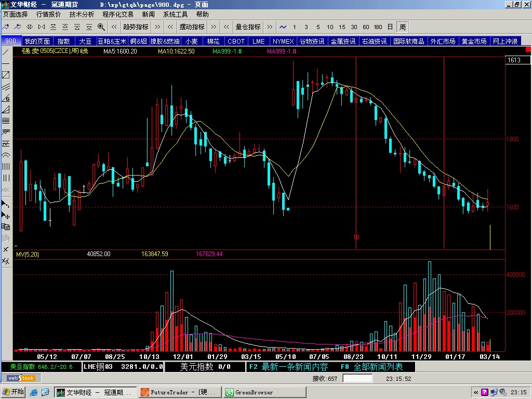Click the 摆动指标 button
The image size is (532, 399).
pos(192,27)
